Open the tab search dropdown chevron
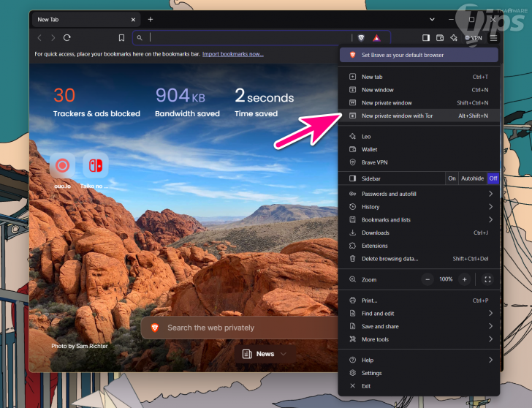 click(432, 19)
